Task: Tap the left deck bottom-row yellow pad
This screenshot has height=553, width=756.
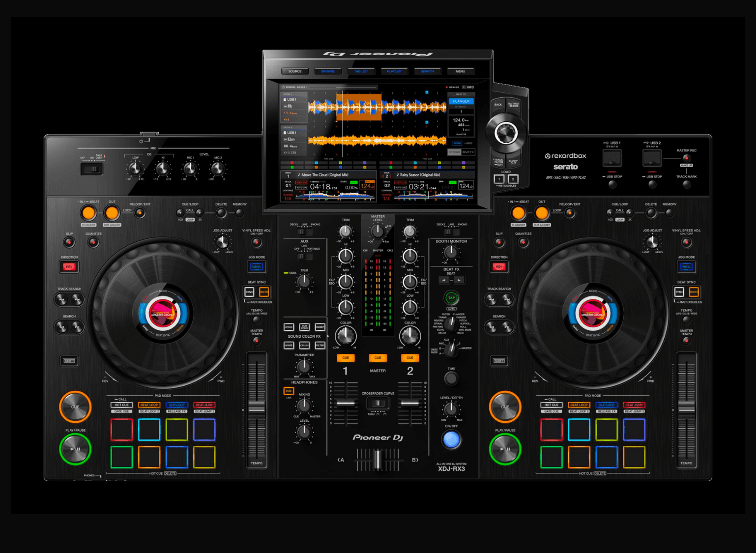Action: [x=204, y=457]
